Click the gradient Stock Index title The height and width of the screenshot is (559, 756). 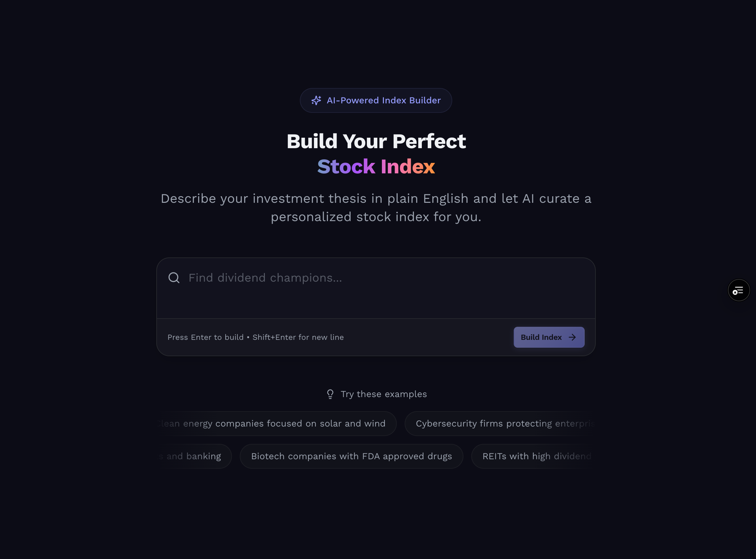[376, 166]
